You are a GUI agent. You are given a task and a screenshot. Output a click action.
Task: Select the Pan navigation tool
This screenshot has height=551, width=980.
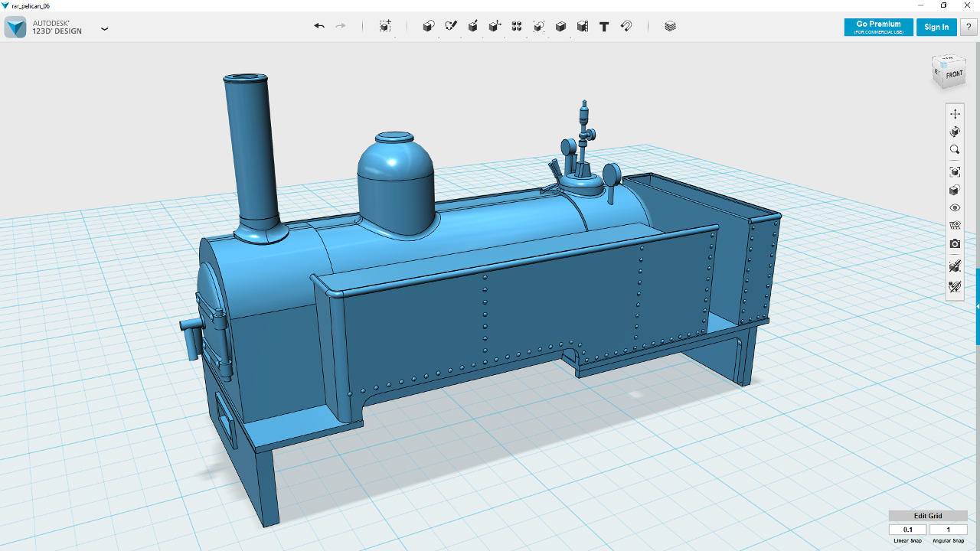point(955,113)
